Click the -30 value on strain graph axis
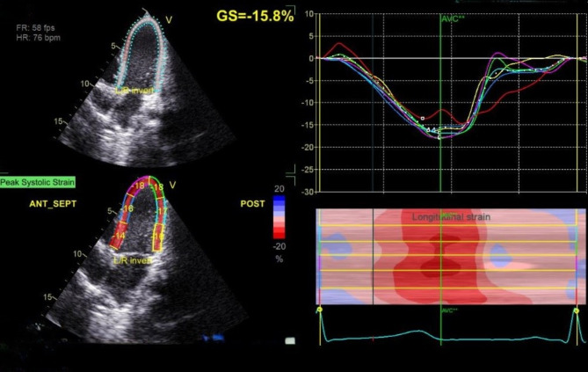 [308, 192]
